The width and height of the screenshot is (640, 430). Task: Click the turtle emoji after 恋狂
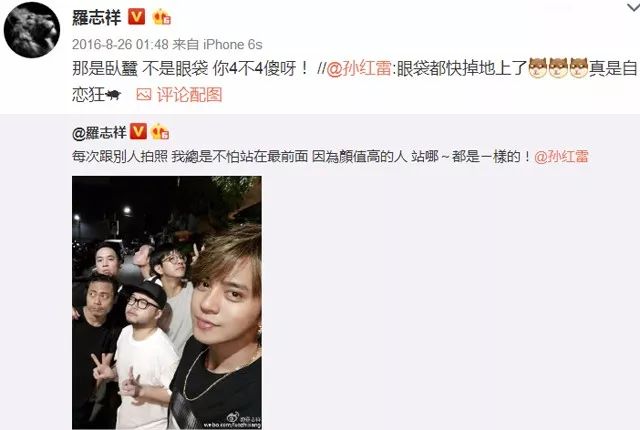(113, 95)
